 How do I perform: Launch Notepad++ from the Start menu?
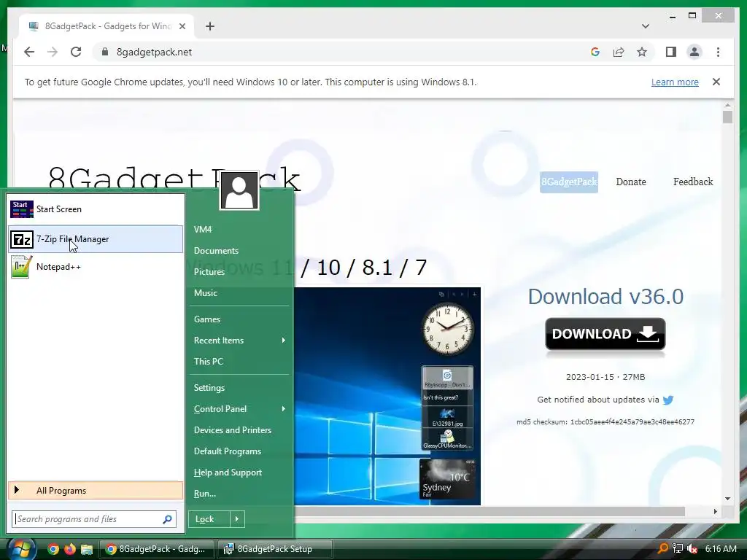(x=96, y=267)
